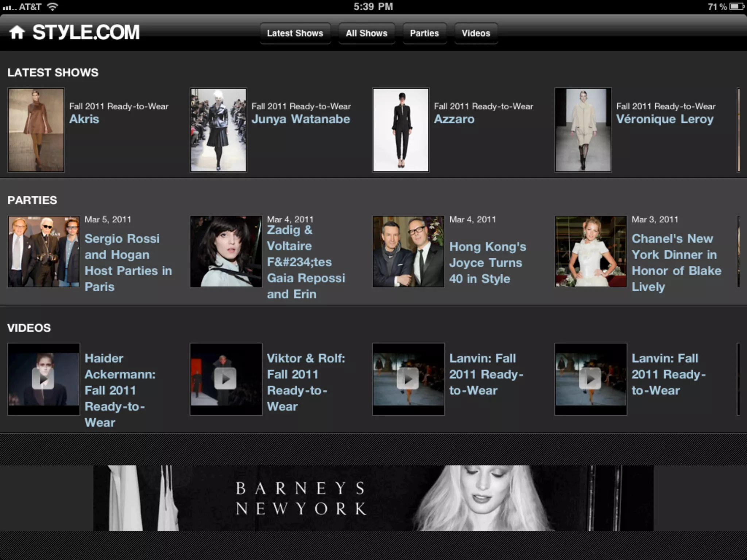Tap the VIDEOS section heading
Screen dimensions: 747x560
pos(29,328)
